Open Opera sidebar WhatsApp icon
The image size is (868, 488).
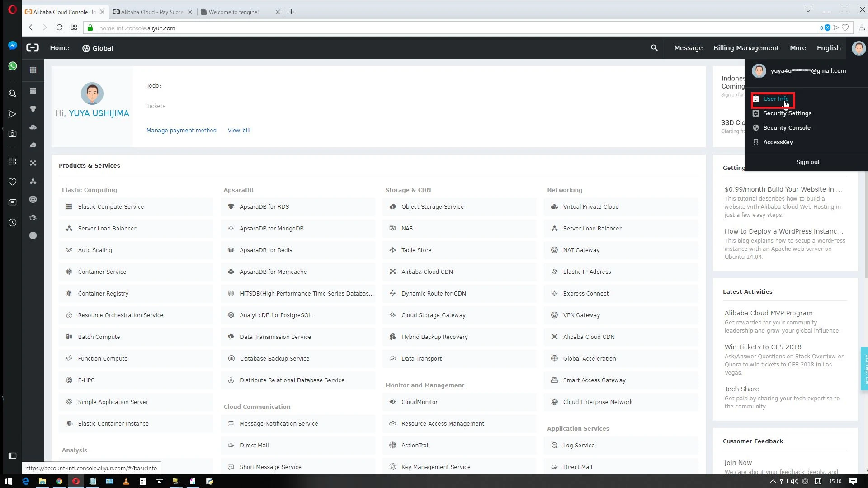point(13,66)
